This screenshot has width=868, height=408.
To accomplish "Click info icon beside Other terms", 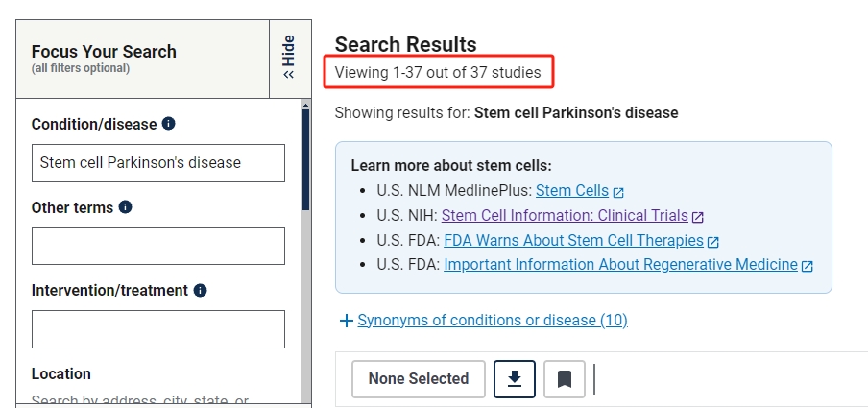I will [x=126, y=207].
